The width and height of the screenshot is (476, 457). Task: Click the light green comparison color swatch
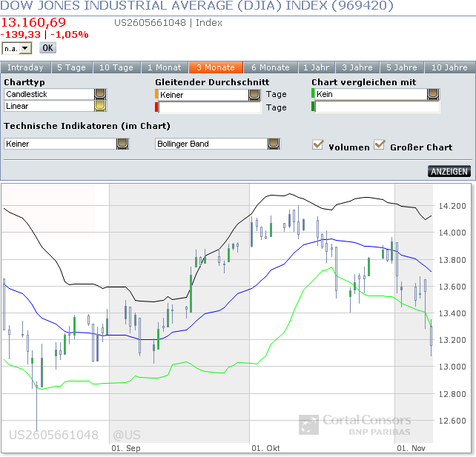(313, 93)
